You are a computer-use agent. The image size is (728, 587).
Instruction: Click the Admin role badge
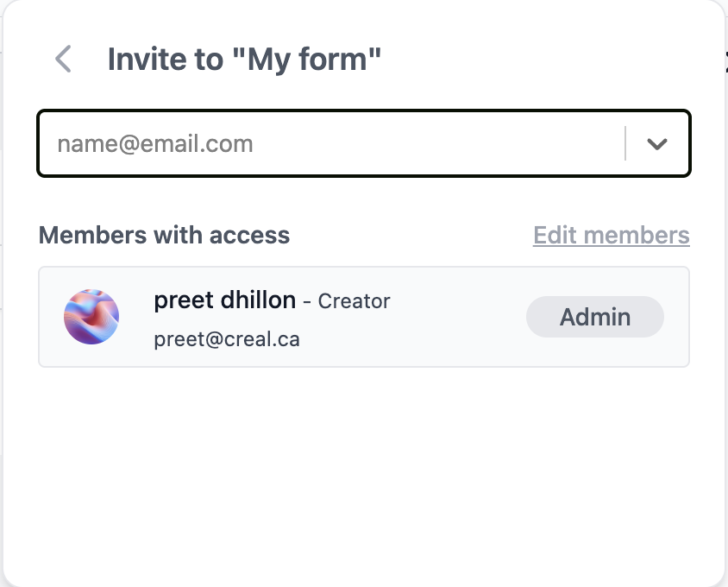[x=595, y=317]
